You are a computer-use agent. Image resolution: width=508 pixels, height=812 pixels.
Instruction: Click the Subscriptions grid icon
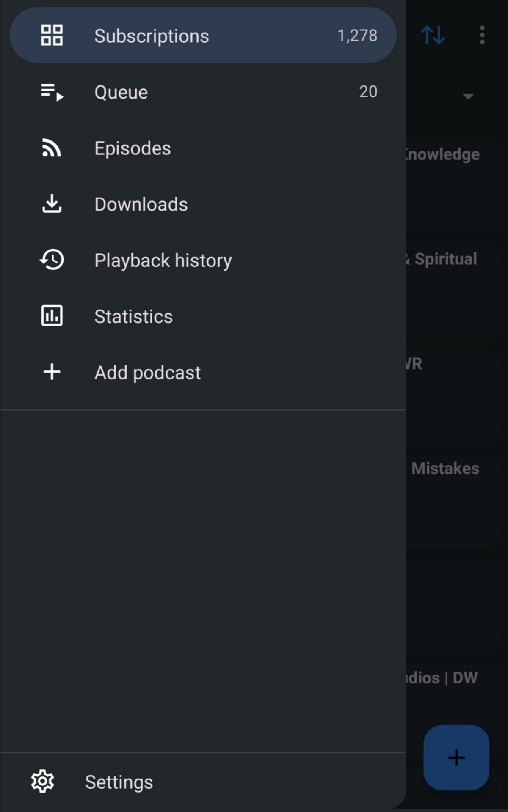52,35
